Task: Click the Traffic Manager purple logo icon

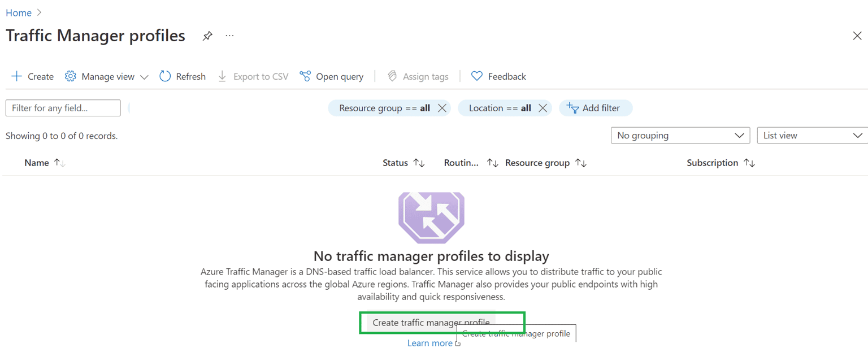Action: 431,218
